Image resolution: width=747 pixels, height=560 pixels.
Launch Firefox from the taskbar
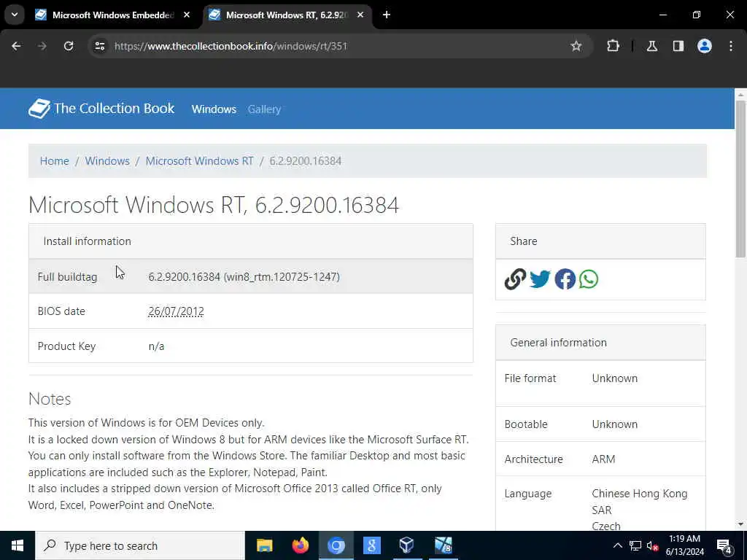tap(300, 545)
